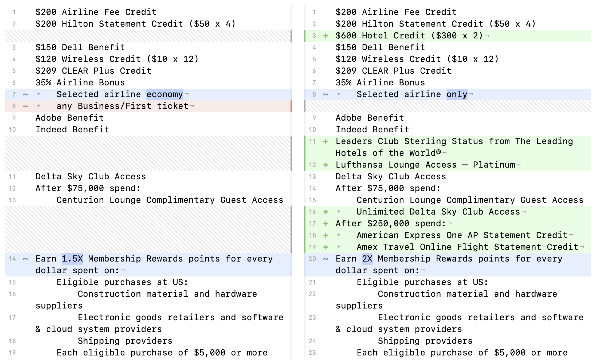Click the '$600 Hotel Credit ($300 x 2)' added line
Image resolution: width=596 pixels, height=364 pixels.
coord(409,36)
